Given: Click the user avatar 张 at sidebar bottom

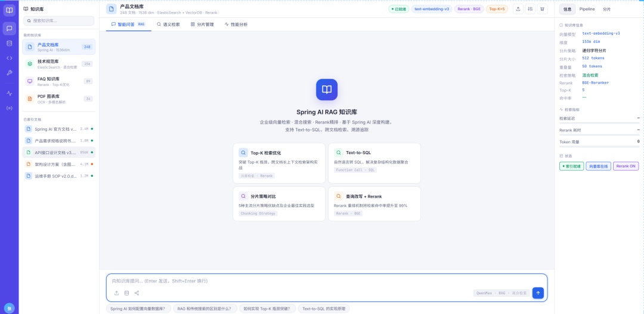Looking at the screenshot, I should 9,308.
